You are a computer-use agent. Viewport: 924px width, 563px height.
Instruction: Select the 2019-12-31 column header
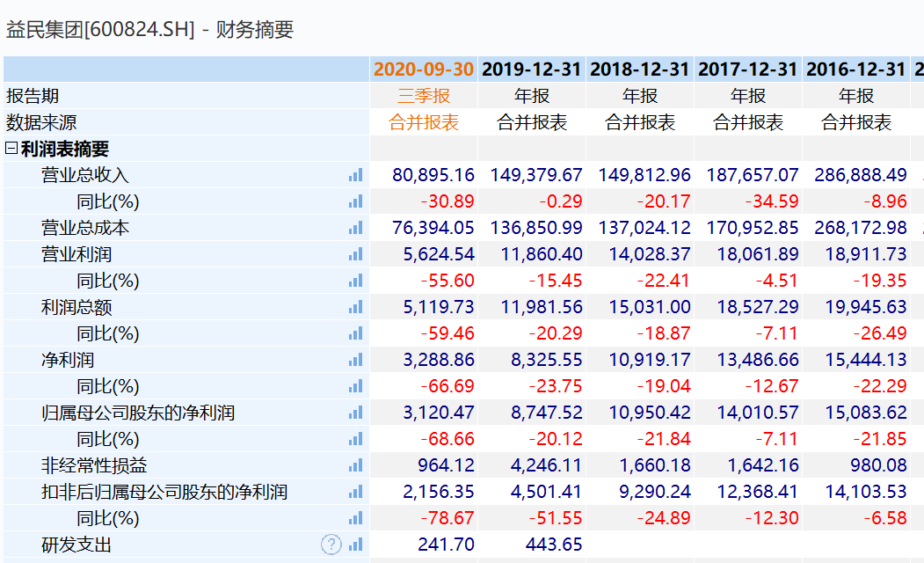(x=532, y=69)
